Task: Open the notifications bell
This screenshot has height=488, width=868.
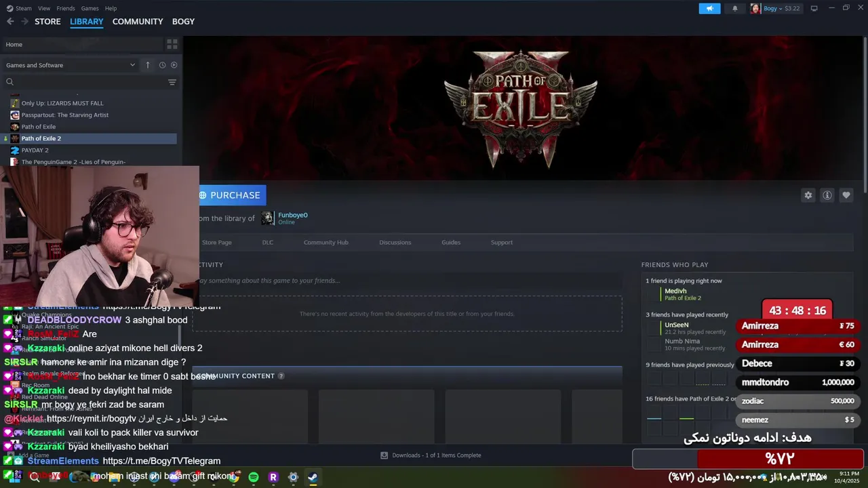Action: 735,8
